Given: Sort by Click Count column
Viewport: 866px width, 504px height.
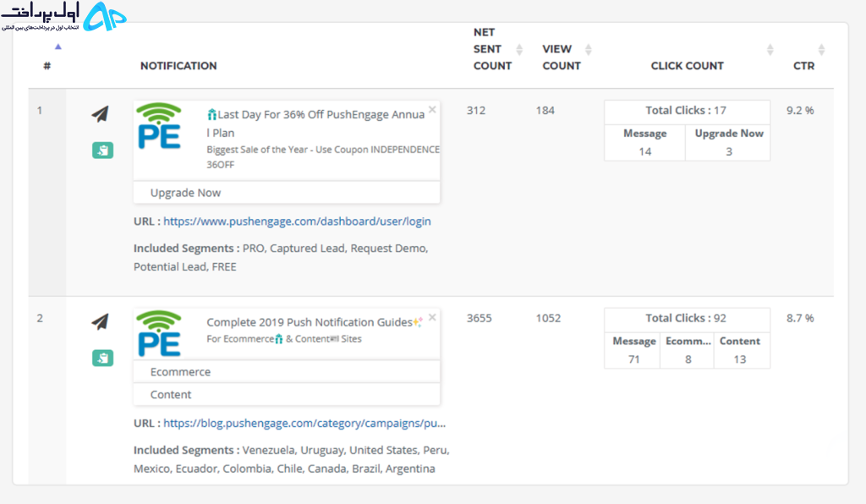Looking at the screenshot, I should click(770, 50).
